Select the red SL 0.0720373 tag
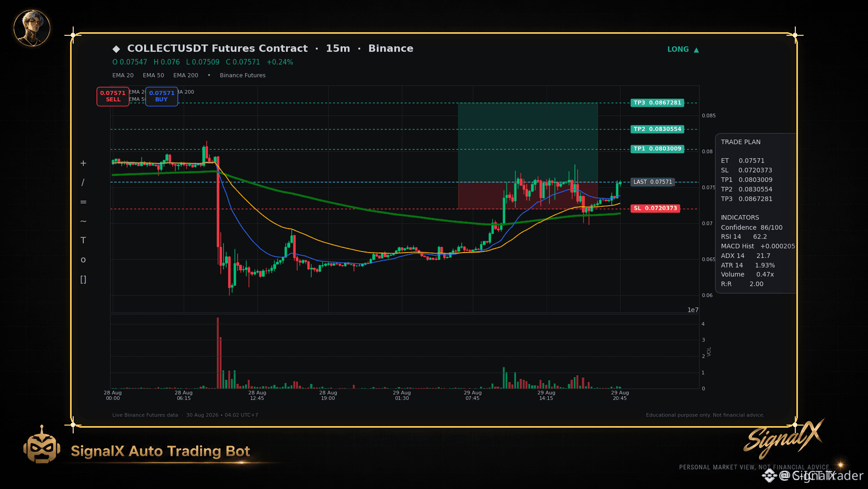 point(655,208)
